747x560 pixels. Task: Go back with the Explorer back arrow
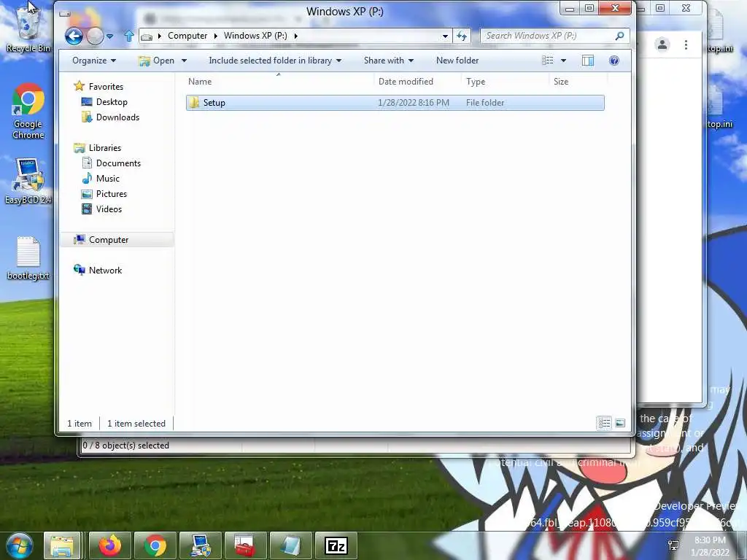74,36
